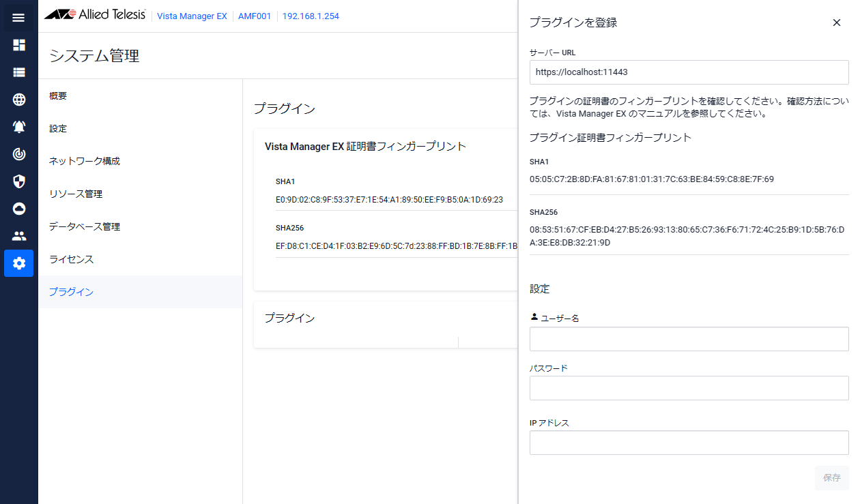860x504 pixels.
Task: Select ライセンス in the left menu
Action: [71, 260]
